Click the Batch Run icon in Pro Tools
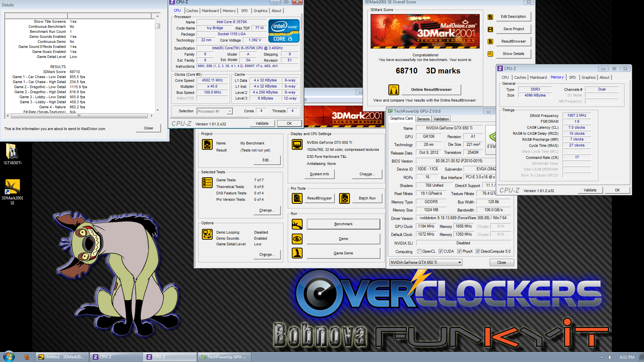This screenshot has height=362, width=644. pyautogui.click(x=344, y=198)
